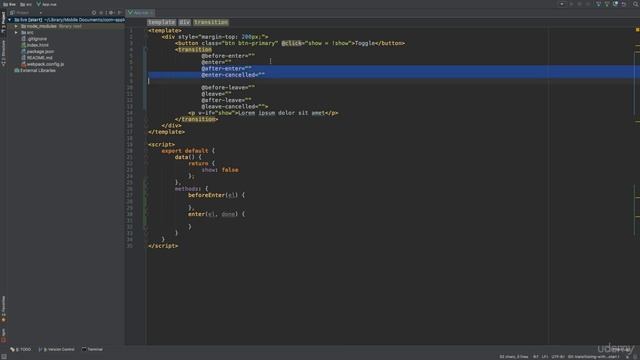Image resolution: width=640 pixels, height=360 pixels.
Task: Open the npm side tool tab
Action: point(3,335)
